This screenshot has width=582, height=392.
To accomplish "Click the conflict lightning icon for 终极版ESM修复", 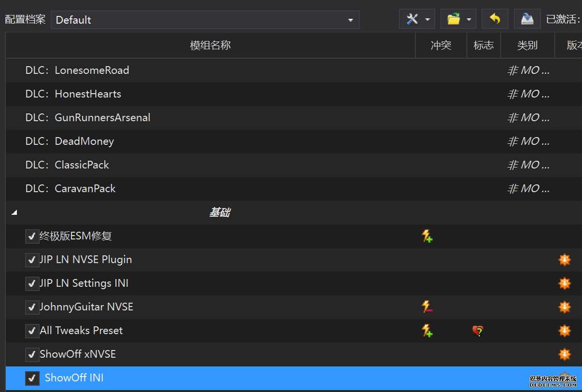I will coord(427,236).
